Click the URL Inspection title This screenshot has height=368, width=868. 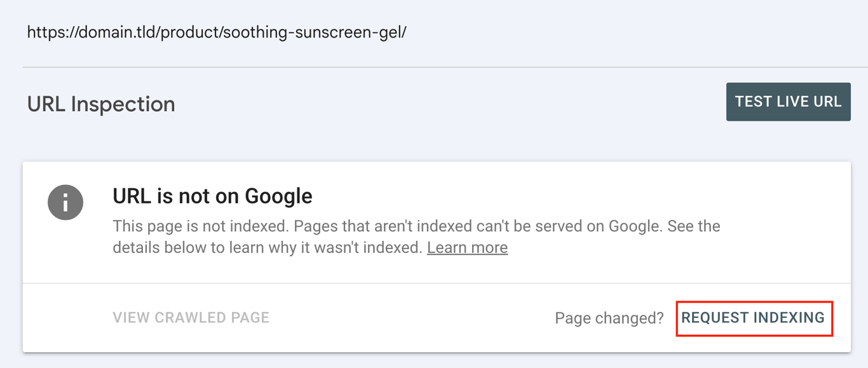[x=100, y=104]
